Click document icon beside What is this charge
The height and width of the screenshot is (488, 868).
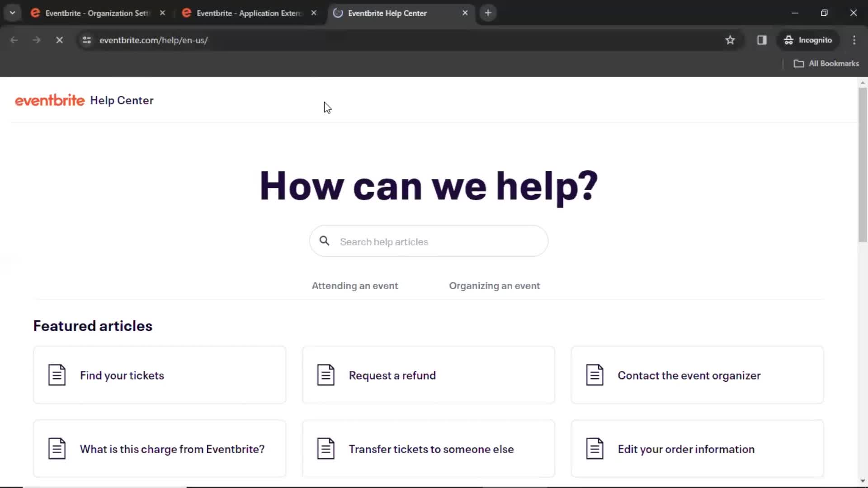[57, 449]
